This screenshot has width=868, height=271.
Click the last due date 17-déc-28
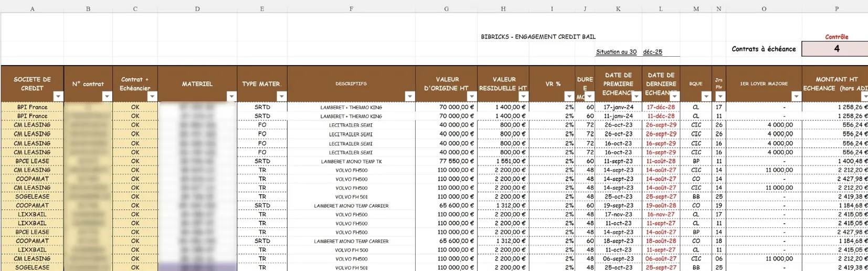[x=661, y=107]
